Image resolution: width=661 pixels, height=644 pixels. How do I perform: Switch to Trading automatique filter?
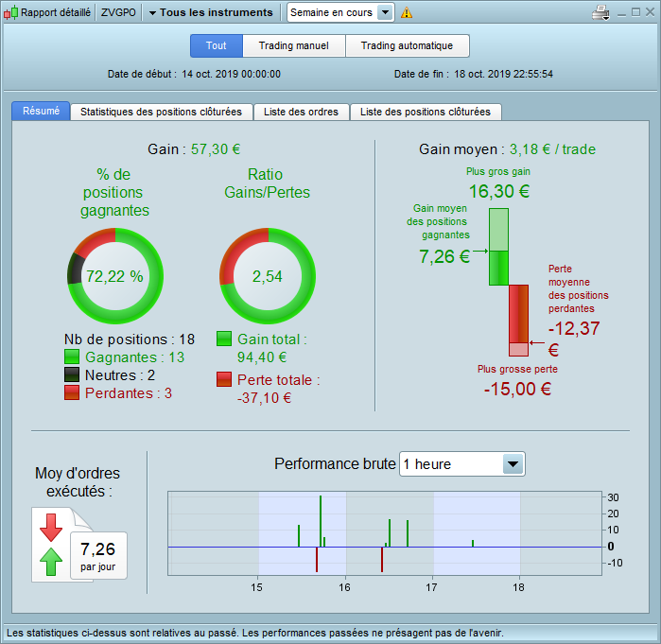click(x=407, y=45)
